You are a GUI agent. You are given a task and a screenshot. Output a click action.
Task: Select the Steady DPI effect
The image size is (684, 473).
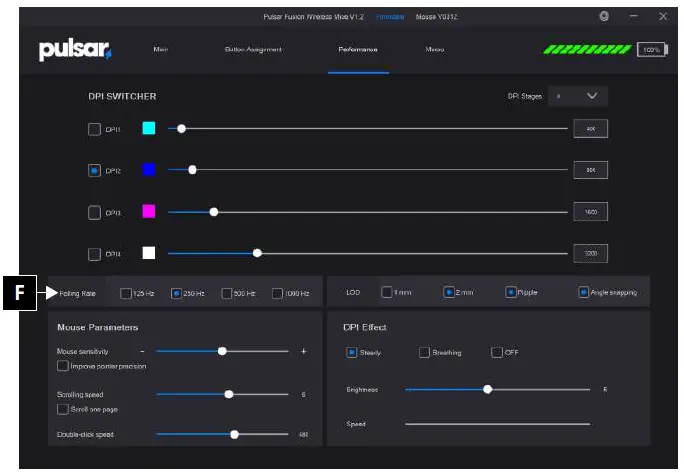coord(352,352)
